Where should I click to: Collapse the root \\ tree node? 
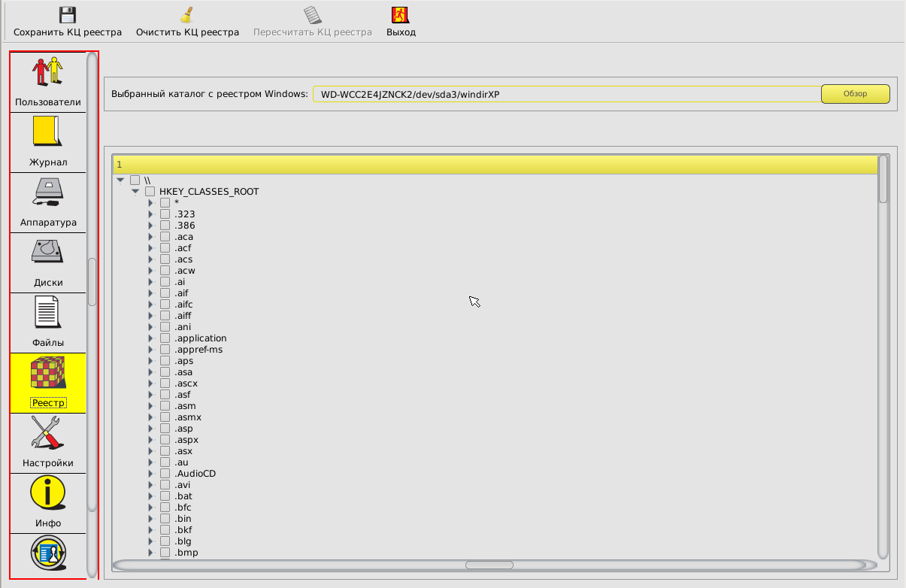point(120,180)
